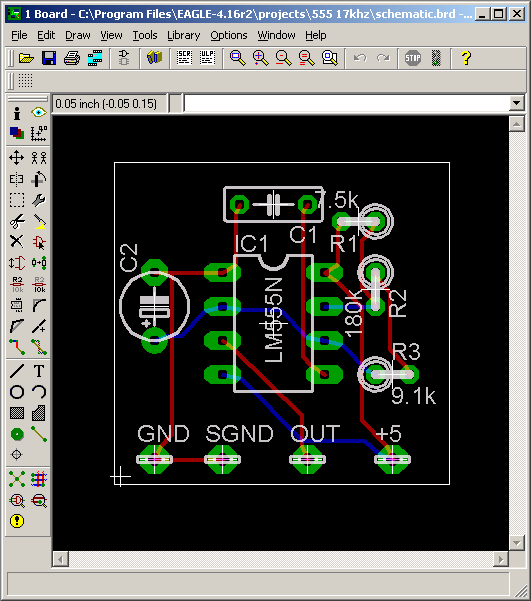
Task: Select the Group dashed-rectangle tool
Action: point(17,200)
